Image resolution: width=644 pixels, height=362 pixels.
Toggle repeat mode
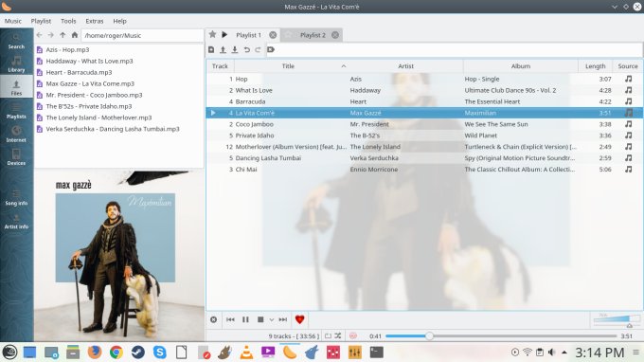[329, 335]
